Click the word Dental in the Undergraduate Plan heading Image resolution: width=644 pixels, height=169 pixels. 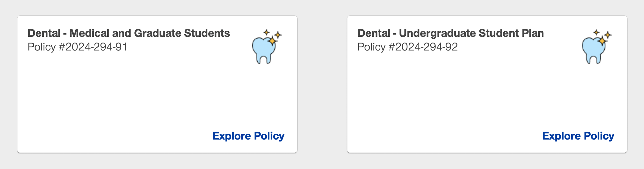[374, 33]
